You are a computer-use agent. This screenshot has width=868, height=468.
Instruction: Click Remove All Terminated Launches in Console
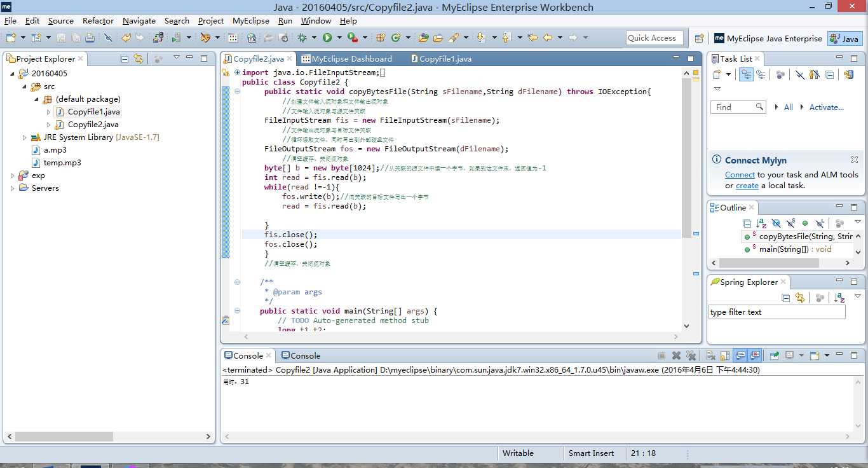[691, 355]
